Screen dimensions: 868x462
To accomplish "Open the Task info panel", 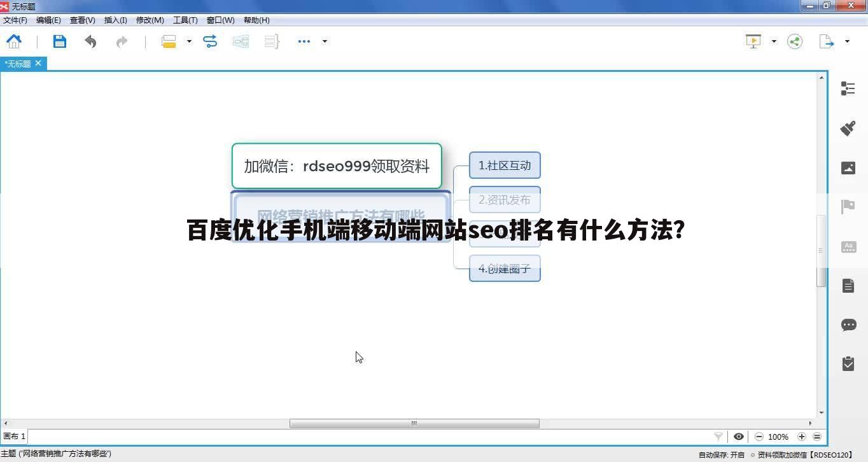I will [x=848, y=363].
